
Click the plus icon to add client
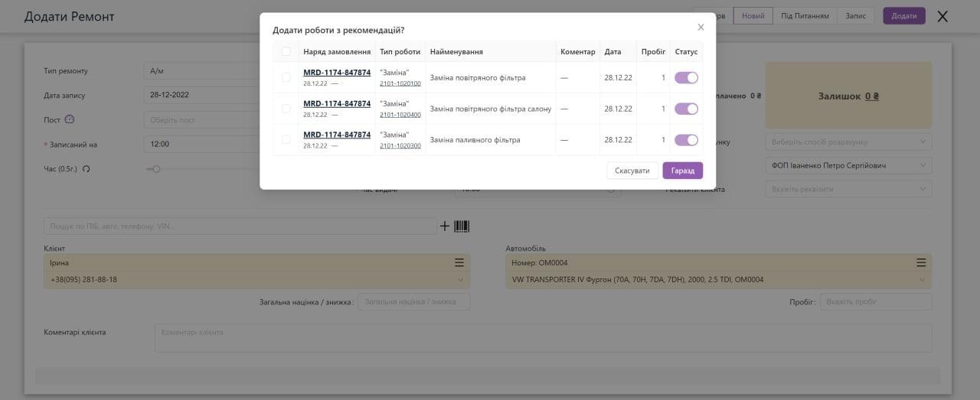445,226
